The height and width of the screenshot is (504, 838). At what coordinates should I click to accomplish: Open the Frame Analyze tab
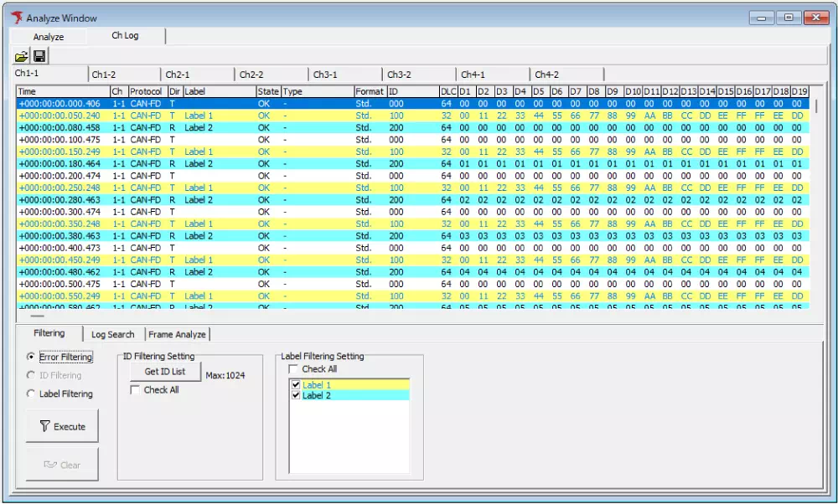click(178, 334)
